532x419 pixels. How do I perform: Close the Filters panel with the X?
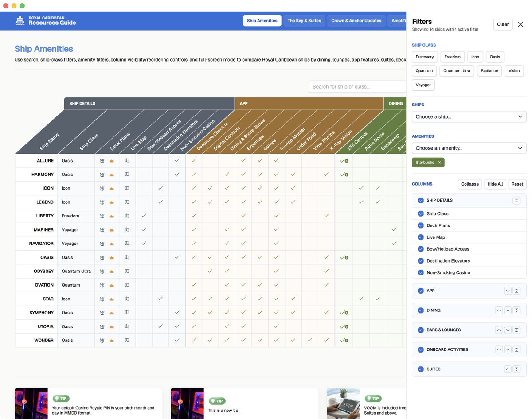pyautogui.click(x=520, y=24)
